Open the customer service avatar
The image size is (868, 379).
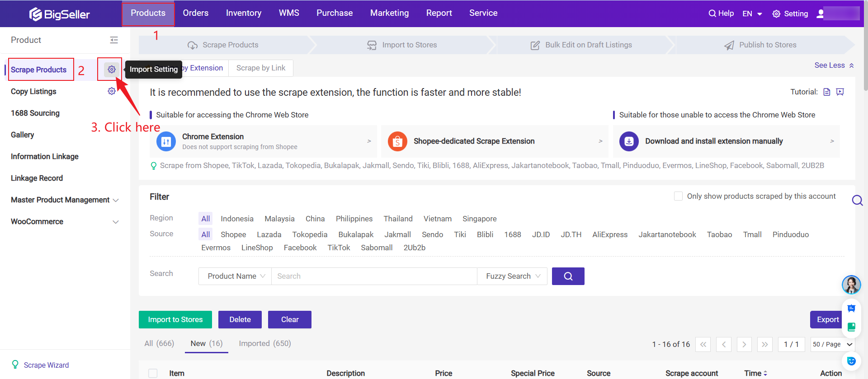click(x=851, y=285)
